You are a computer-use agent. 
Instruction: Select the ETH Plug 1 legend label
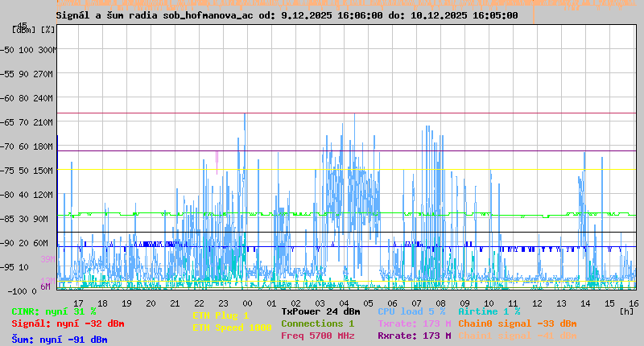[221, 316]
